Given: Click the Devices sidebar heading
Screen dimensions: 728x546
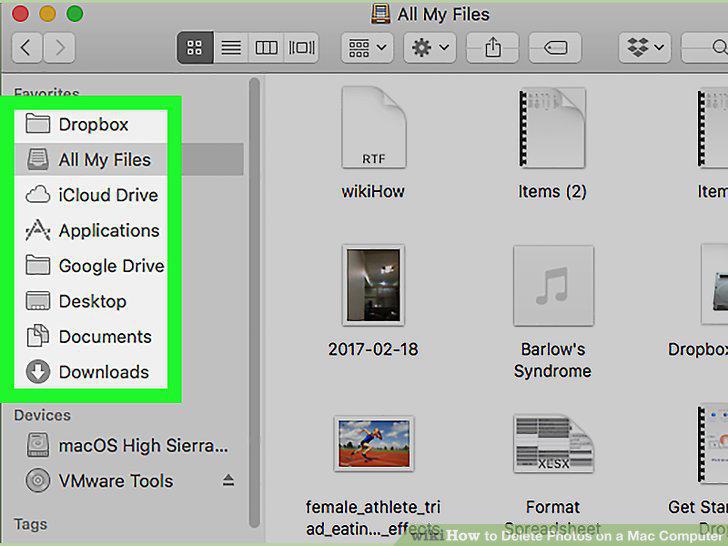Looking at the screenshot, I should click(x=42, y=415).
